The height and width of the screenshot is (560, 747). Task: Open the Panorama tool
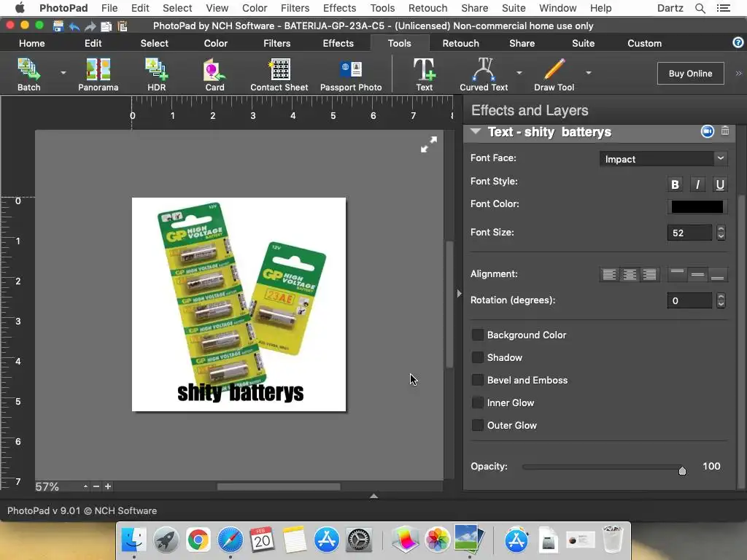point(98,74)
